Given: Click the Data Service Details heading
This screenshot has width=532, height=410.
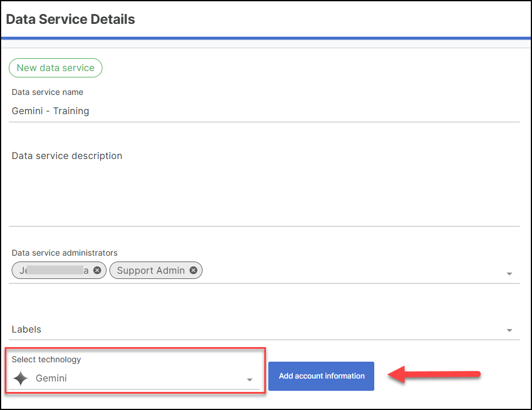Looking at the screenshot, I should (70, 19).
